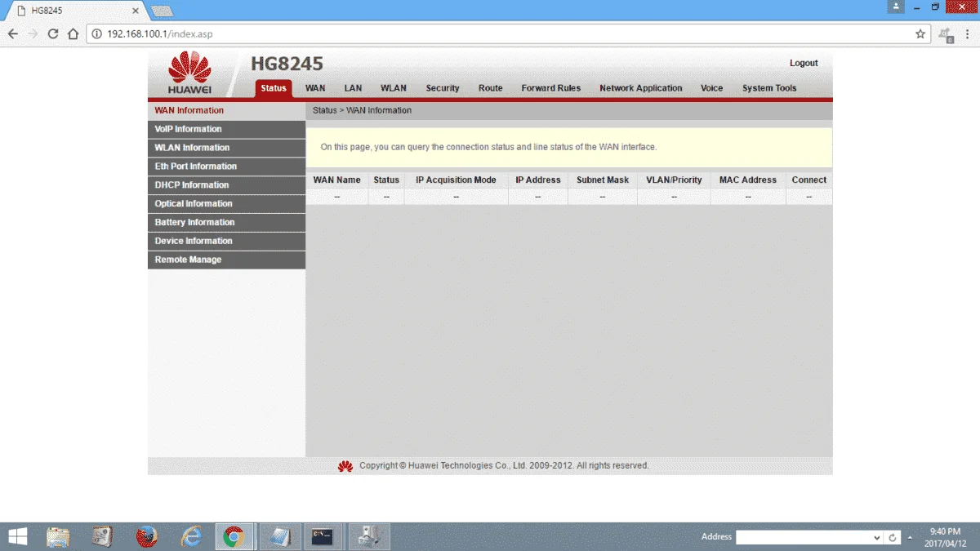Switch to the LAN tab
Viewport: 980px width, 551px height.
[353, 88]
